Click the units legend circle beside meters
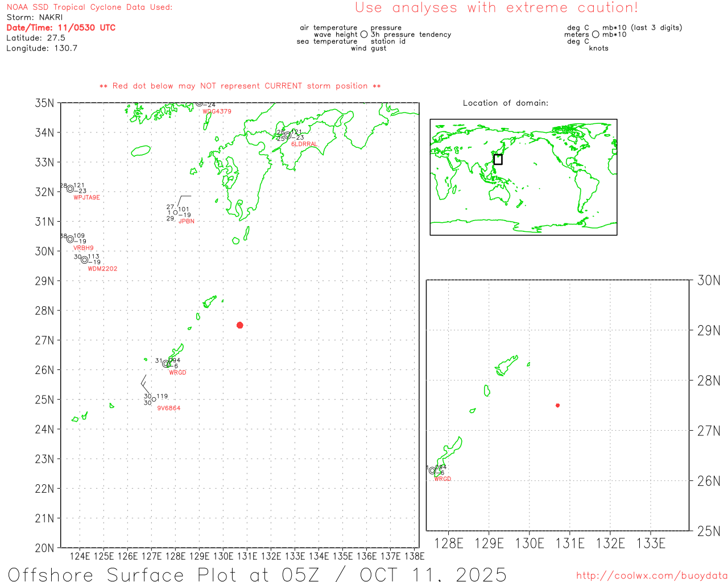This screenshot has width=728, height=582. coord(595,35)
